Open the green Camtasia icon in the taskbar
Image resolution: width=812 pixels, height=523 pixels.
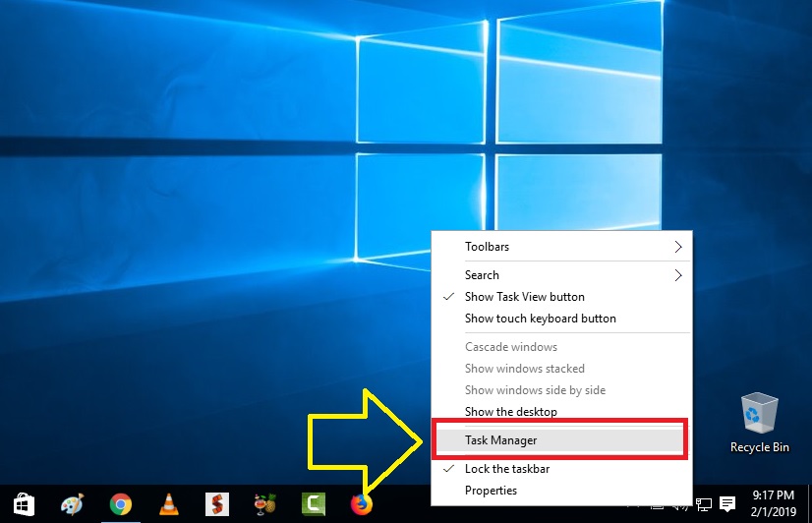click(x=314, y=504)
